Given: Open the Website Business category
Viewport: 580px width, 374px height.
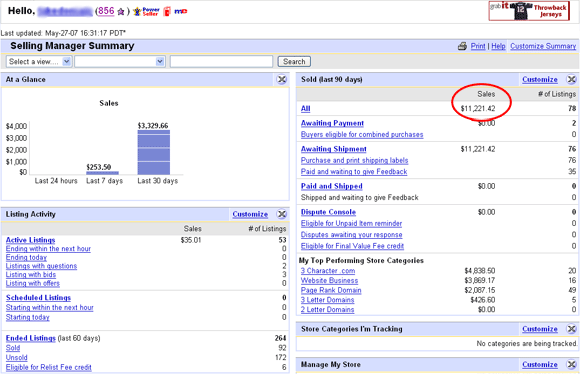Looking at the screenshot, I should pyautogui.click(x=329, y=280).
